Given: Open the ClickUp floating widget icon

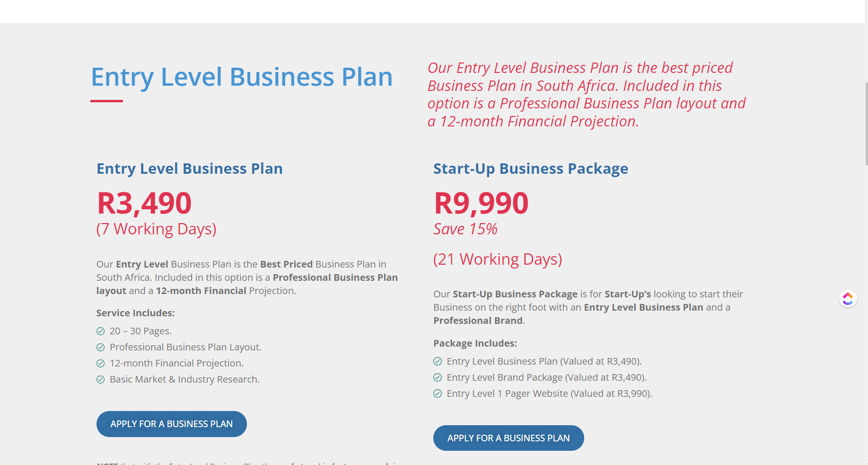Looking at the screenshot, I should tap(848, 298).
